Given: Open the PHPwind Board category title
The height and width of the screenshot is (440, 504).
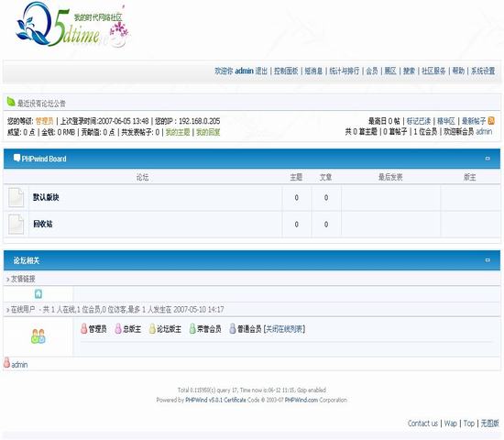Looking at the screenshot, I should pos(44,159).
